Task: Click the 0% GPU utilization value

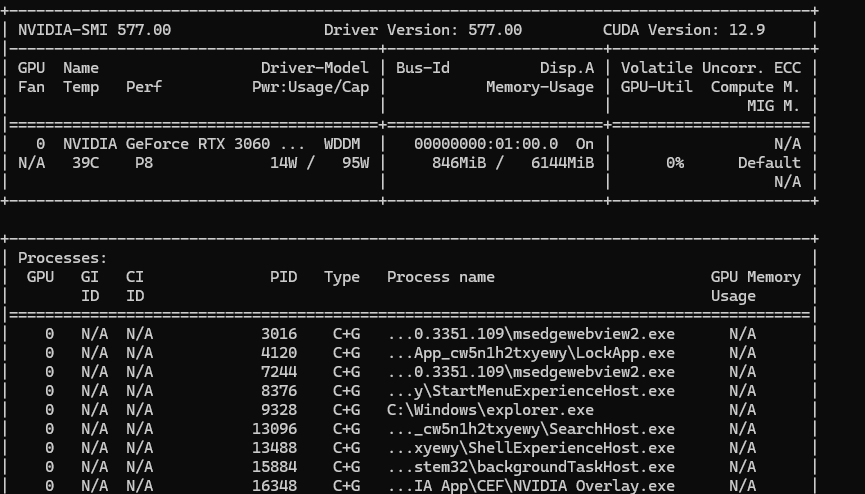Action: click(x=675, y=163)
